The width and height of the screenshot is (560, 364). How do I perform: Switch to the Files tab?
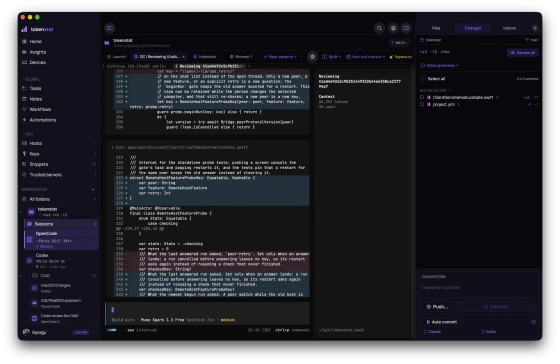click(x=436, y=28)
